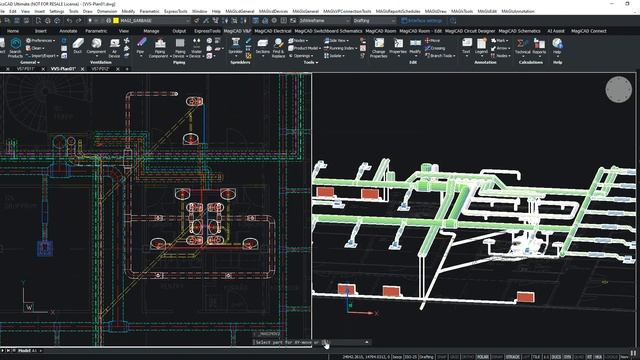
Task: Click the Model layout tab
Action: (24, 351)
